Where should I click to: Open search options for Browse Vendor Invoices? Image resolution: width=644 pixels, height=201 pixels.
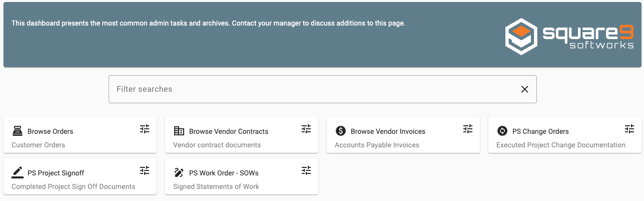[468, 129]
